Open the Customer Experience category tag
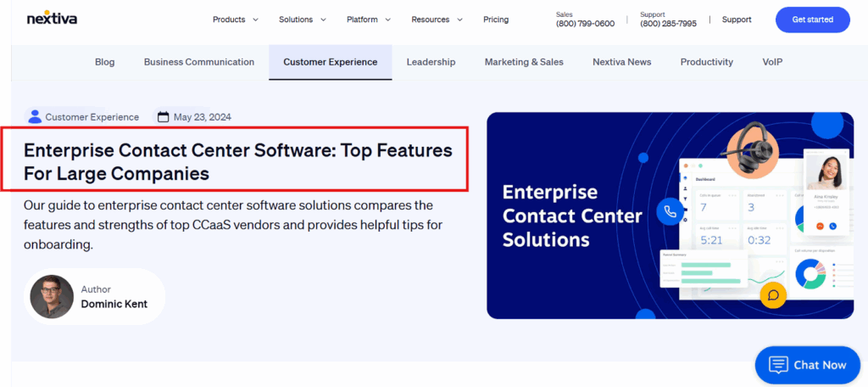The image size is (868, 387). tap(92, 117)
